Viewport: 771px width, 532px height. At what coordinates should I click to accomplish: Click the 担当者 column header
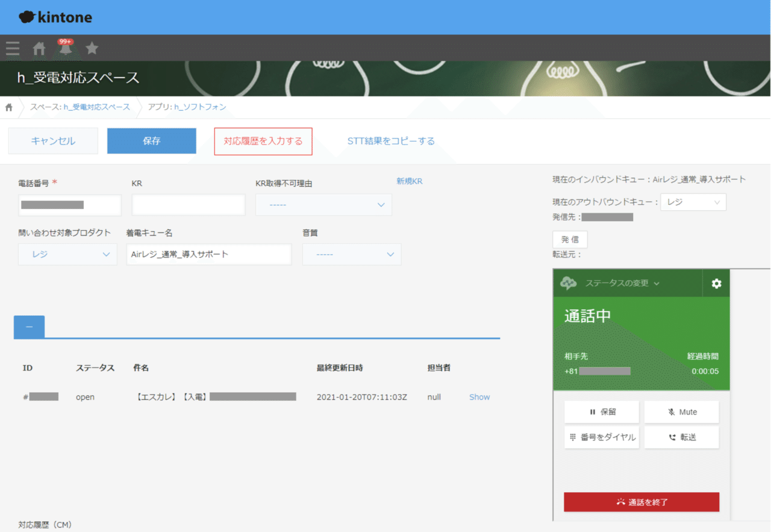(439, 368)
